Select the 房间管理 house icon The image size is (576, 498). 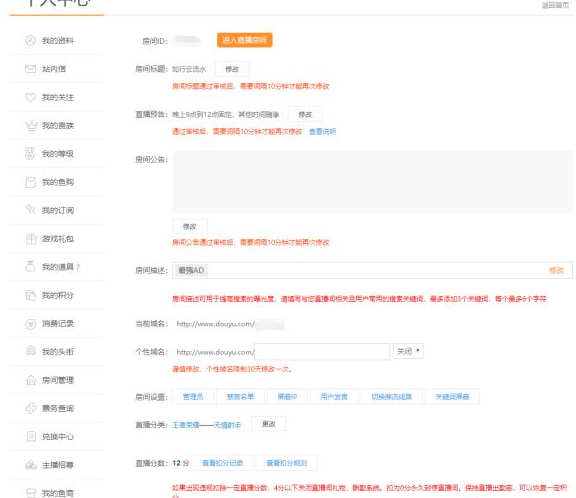click(x=31, y=380)
